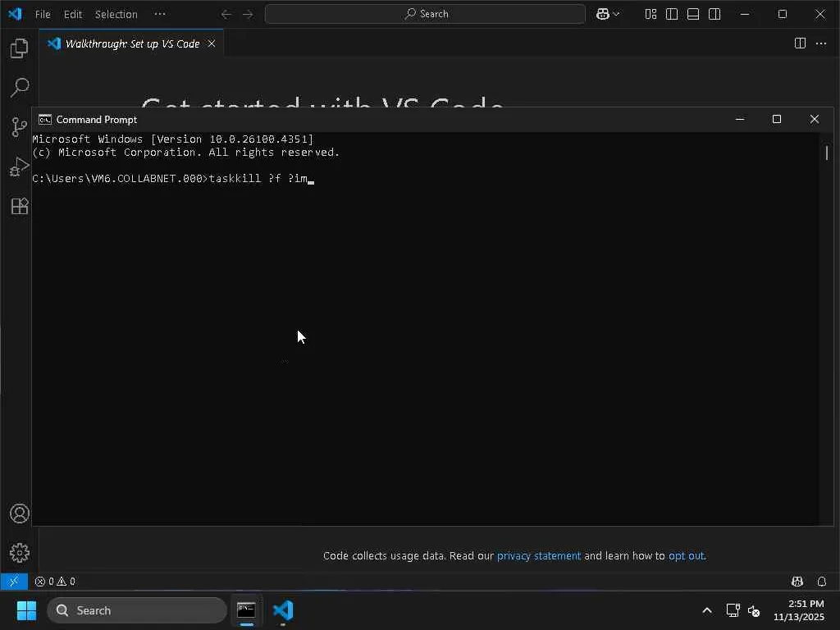Open the Explorer view in activity bar

coord(20,48)
